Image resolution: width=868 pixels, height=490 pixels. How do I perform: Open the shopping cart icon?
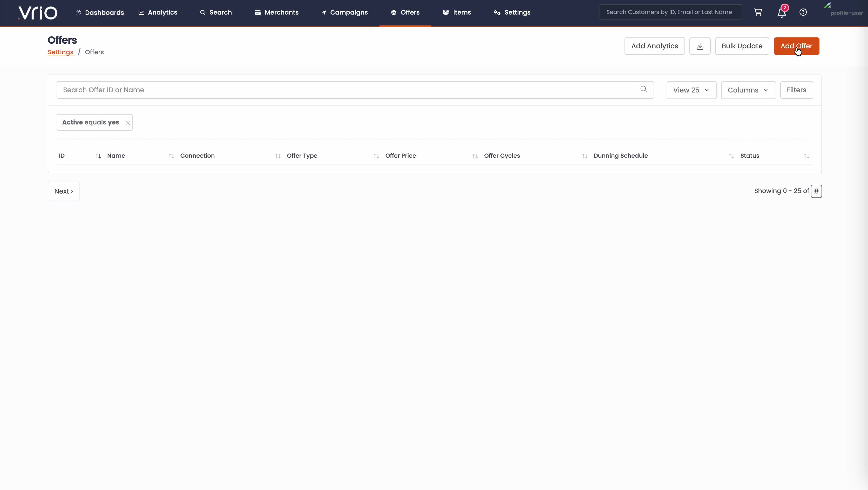point(758,12)
